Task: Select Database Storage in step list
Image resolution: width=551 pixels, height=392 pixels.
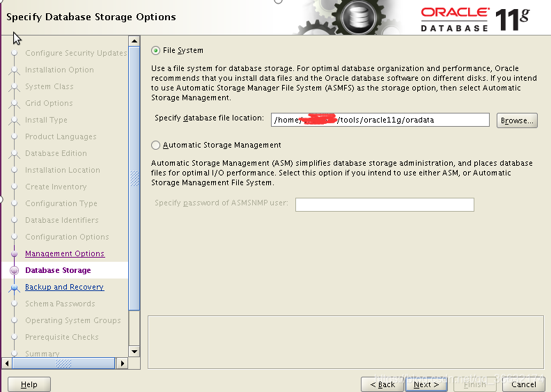Action: (x=58, y=270)
